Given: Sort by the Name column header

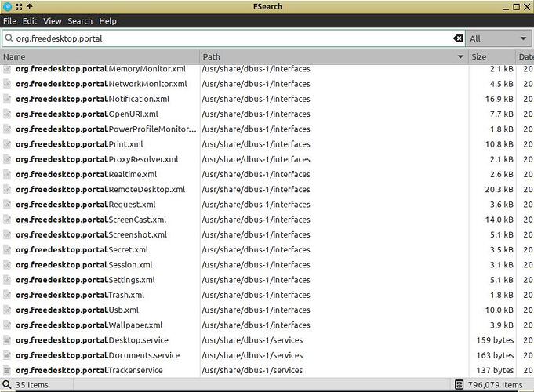Looking at the screenshot, I should [x=100, y=57].
